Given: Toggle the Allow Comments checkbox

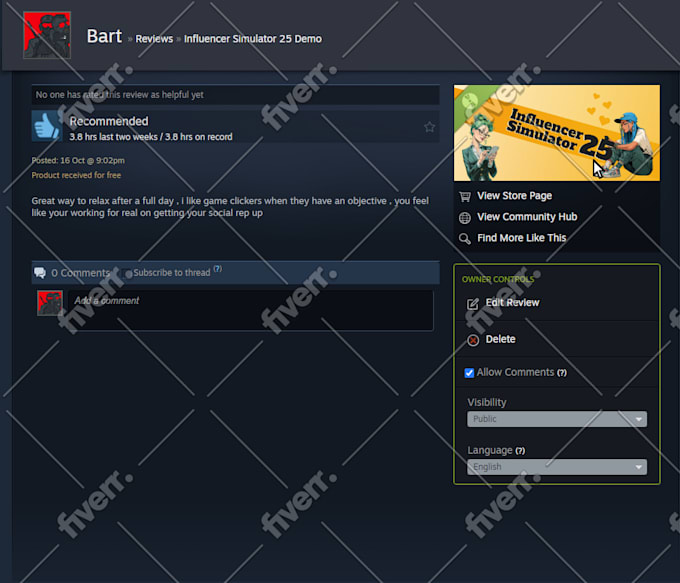Looking at the screenshot, I should pos(469,373).
